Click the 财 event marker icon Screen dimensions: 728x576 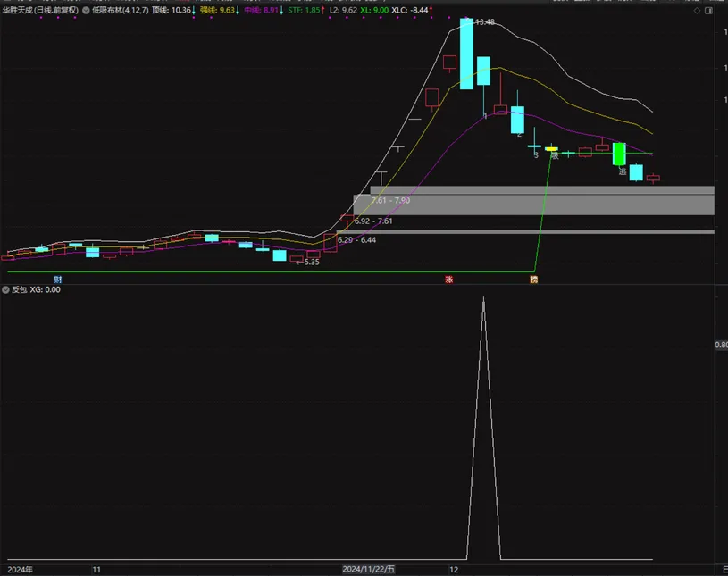57,280
